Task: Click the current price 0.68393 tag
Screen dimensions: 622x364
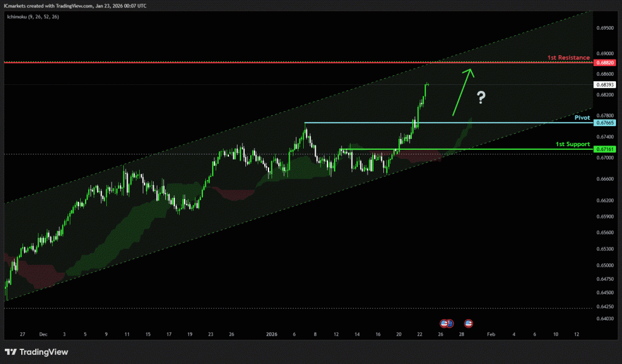Action: click(x=605, y=85)
